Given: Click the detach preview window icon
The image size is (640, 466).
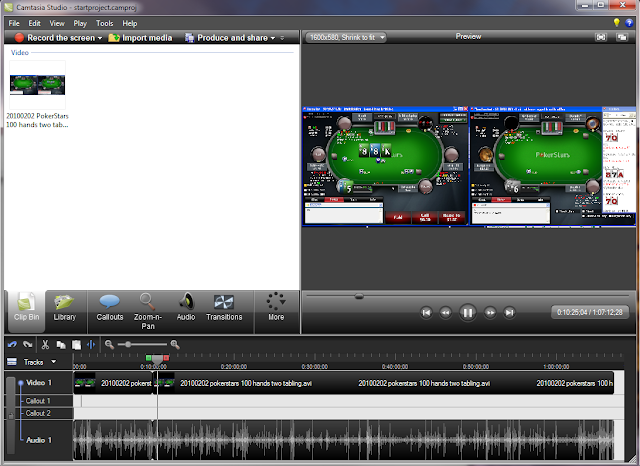Looking at the screenshot, I should 622,37.
